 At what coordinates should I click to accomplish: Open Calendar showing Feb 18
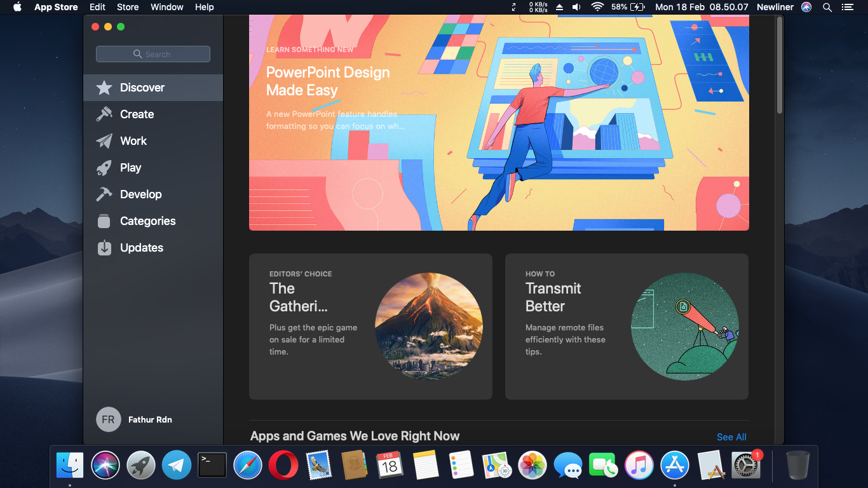pos(390,465)
